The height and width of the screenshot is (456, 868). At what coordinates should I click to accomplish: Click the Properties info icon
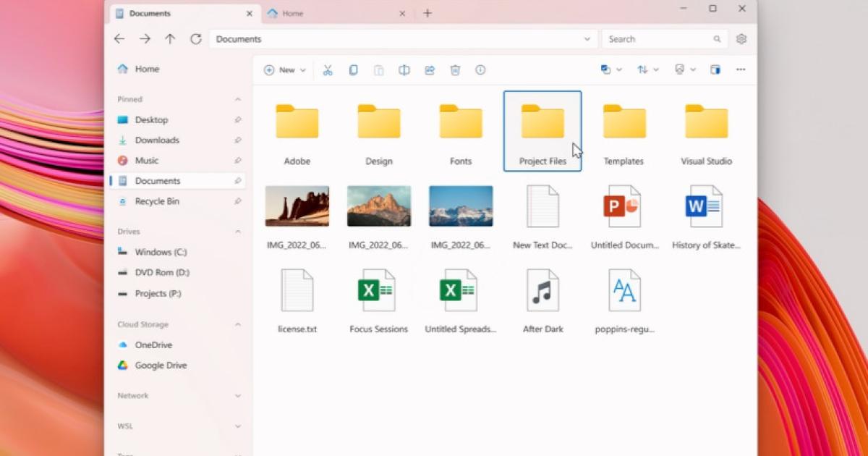click(480, 70)
